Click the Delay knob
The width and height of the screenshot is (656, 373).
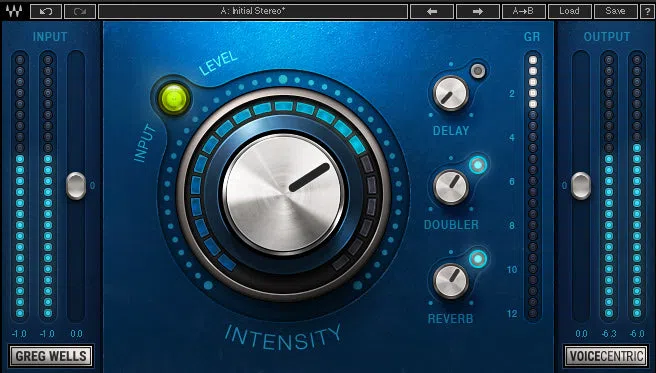(x=450, y=93)
